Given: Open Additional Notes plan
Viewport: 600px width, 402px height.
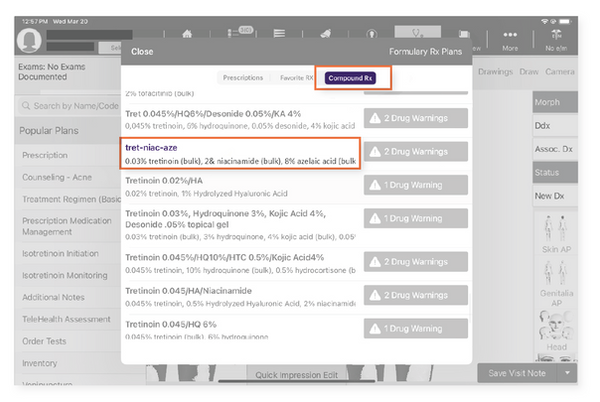Looking at the screenshot, I should click(68, 297).
